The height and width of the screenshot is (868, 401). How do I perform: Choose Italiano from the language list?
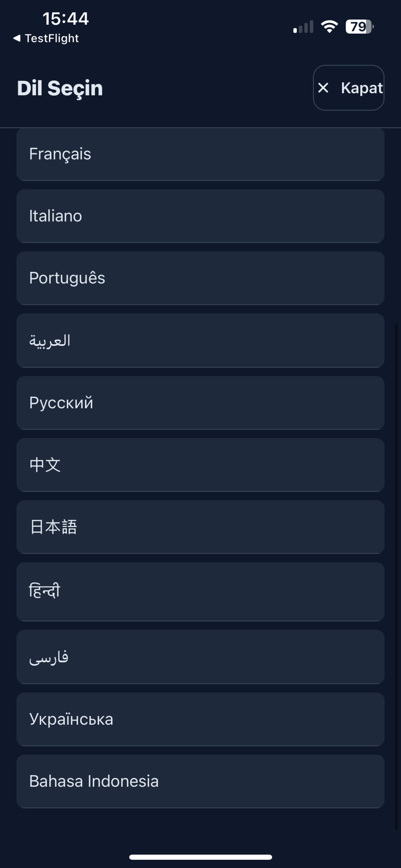pos(200,216)
